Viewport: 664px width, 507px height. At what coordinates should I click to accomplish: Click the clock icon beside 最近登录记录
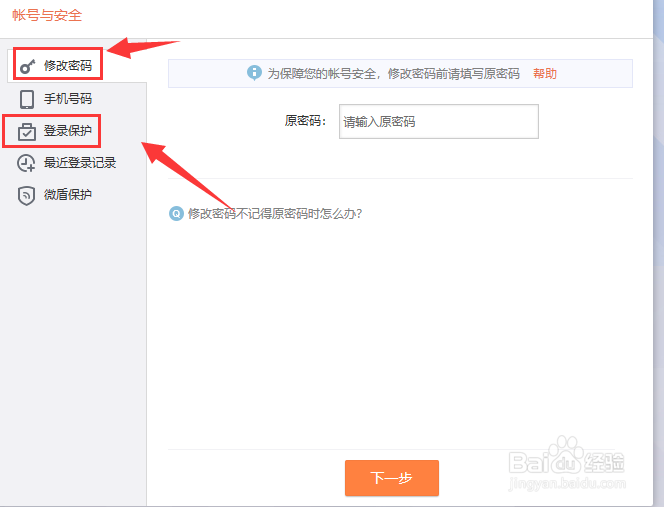[26, 163]
